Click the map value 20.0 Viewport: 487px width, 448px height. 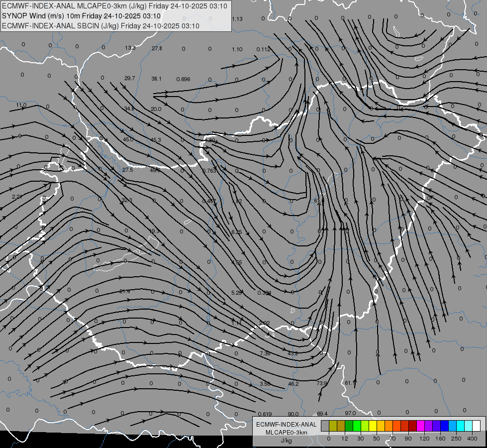[156, 109]
